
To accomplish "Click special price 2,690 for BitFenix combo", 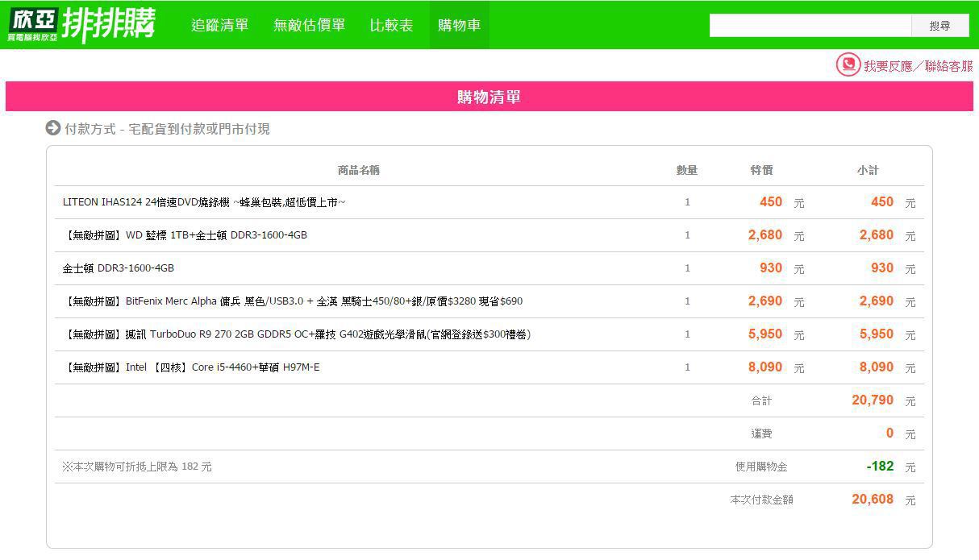I will point(765,301).
